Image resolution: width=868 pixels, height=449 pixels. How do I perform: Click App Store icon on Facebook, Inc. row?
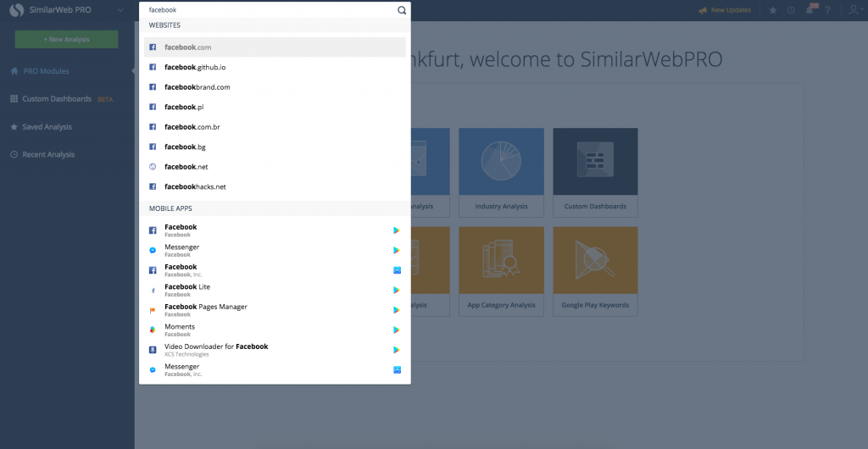(397, 270)
